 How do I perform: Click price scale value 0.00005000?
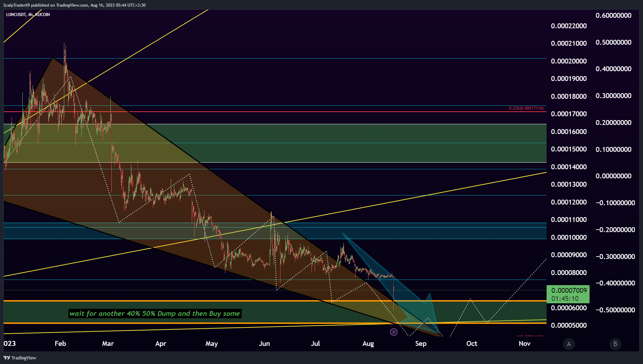point(569,325)
